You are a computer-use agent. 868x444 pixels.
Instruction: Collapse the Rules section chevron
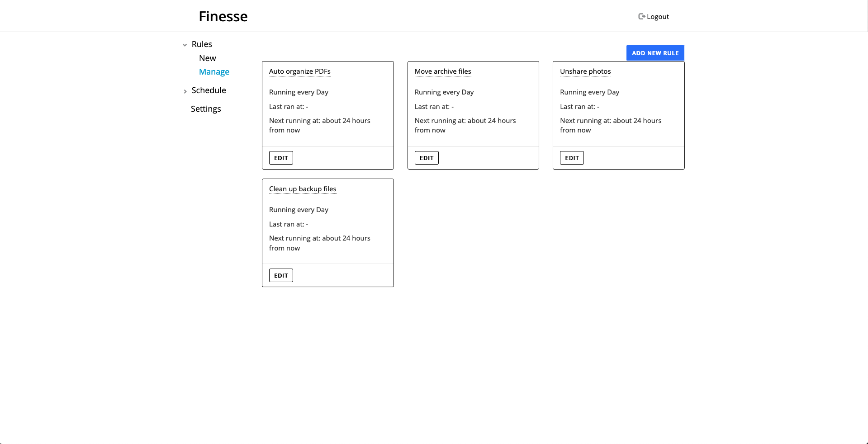point(185,45)
